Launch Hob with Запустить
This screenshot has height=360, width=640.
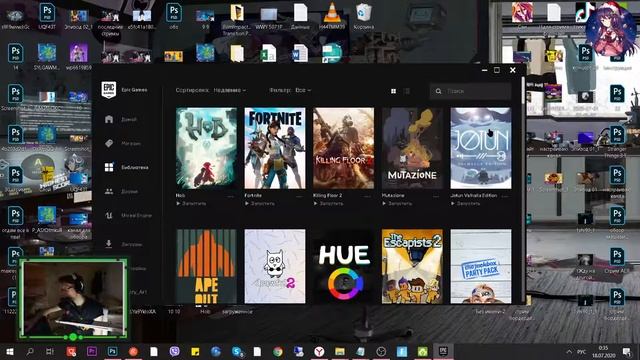click(x=191, y=203)
